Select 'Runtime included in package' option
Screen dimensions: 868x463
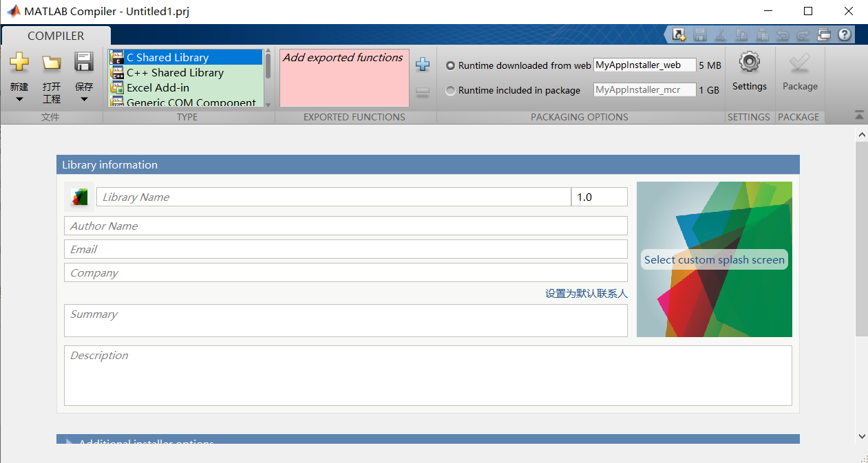pos(451,90)
